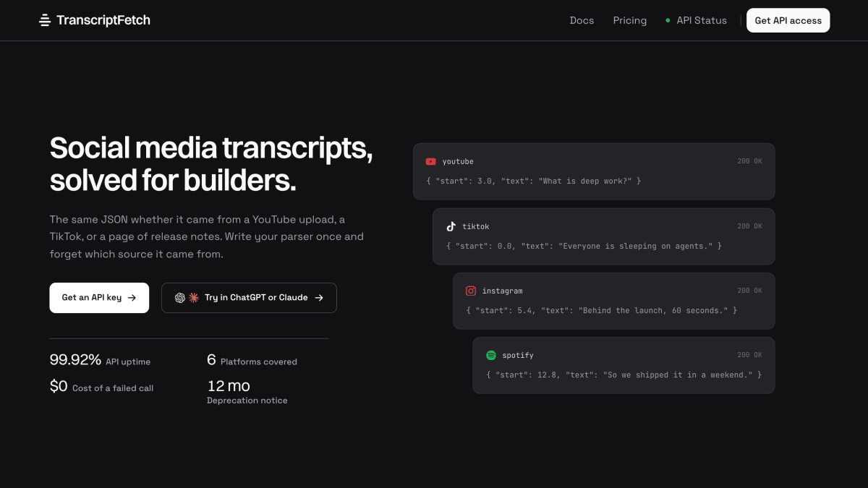This screenshot has height=488, width=868.
Task: Click the 200 OK status on spotify card
Action: (749, 355)
